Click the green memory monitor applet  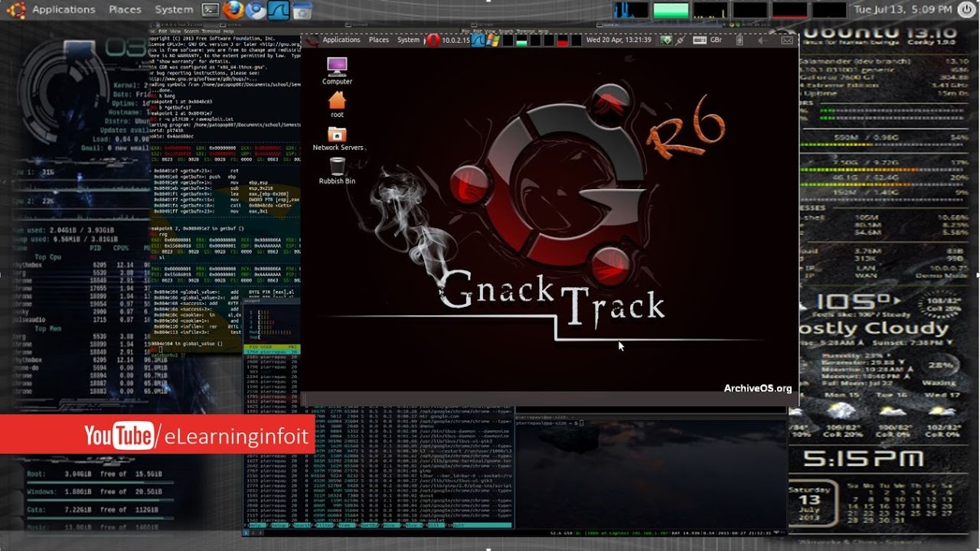coord(671,10)
